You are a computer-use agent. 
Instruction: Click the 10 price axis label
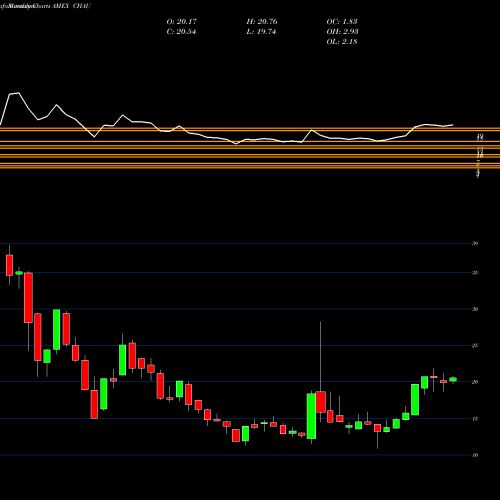pos(475,455)
